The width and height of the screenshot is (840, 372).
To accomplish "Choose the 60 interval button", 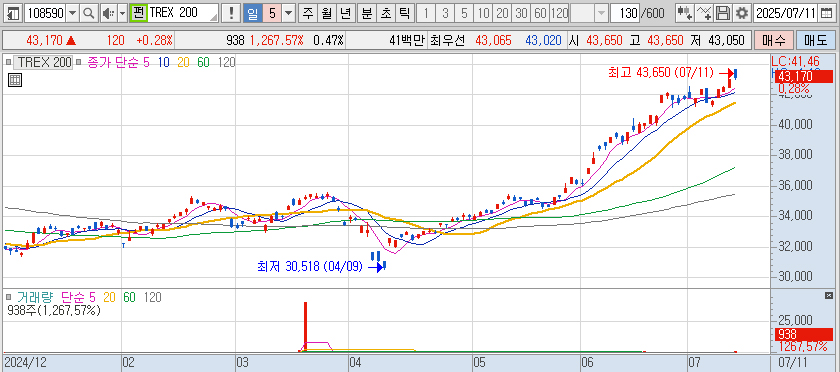I will tap(541, 13).
